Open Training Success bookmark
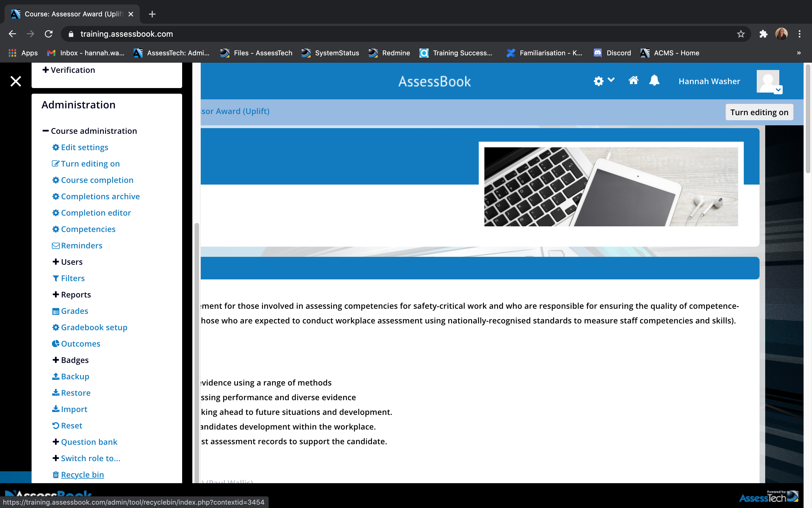 [456, 53]
